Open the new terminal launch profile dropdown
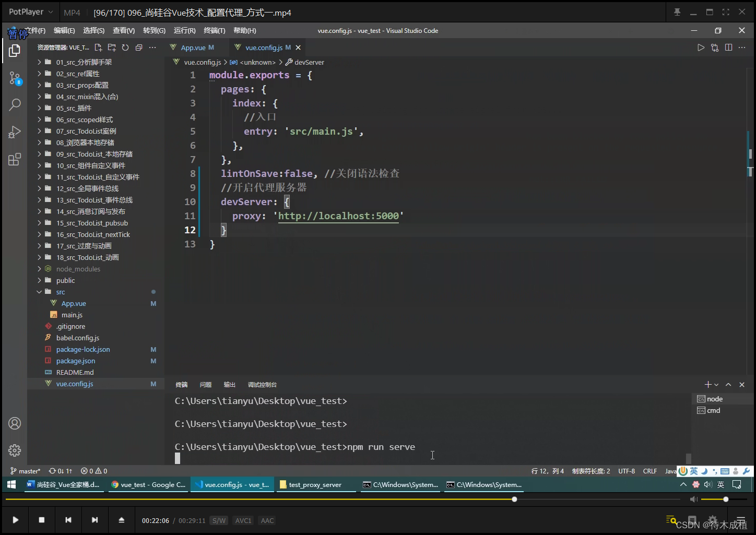This screenshot has width=756, height=535. coord(716,385)
